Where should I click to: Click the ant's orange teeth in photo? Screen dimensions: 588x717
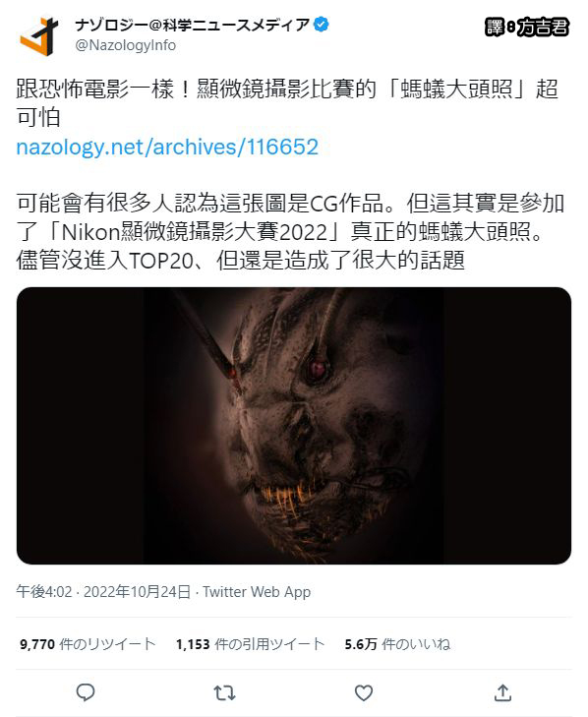[286, 497]
